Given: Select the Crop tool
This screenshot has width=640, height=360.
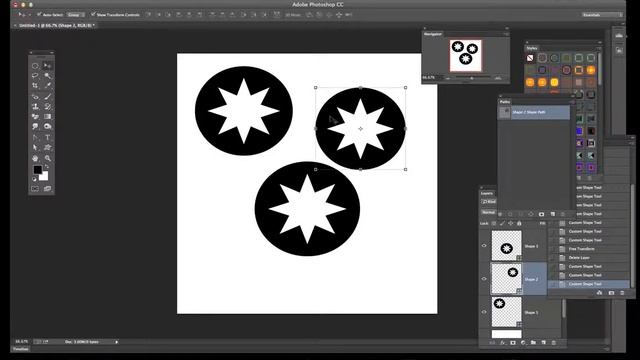Looking at the screenshot, I should [35, 86].
